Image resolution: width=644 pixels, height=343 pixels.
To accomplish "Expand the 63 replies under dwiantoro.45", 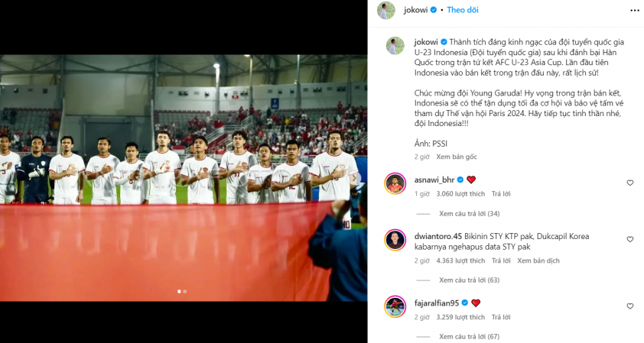I will tap(469, 280).
